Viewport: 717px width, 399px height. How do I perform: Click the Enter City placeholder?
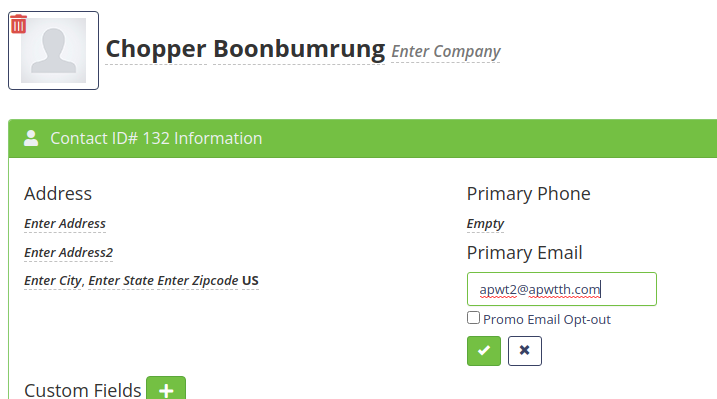[53, 280]
